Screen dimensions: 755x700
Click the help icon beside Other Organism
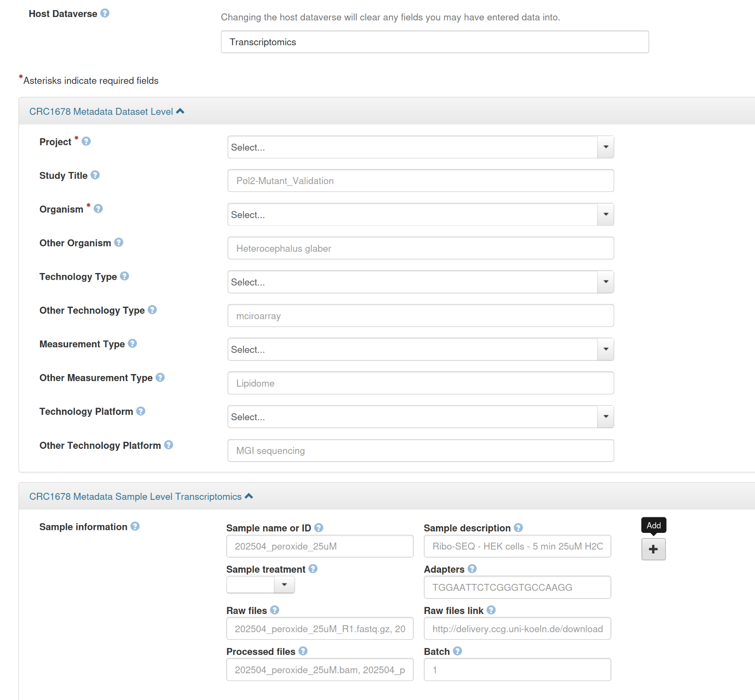(118, 242)
